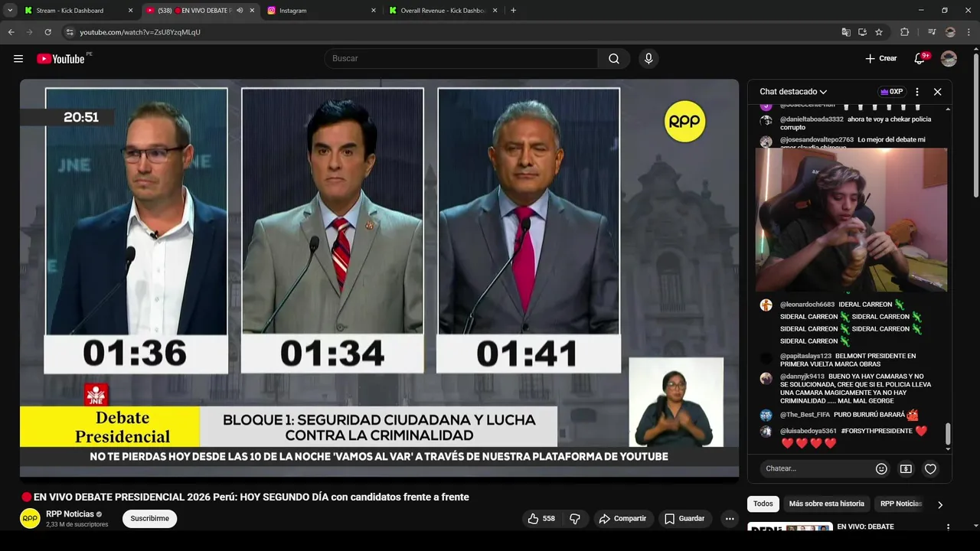
Task: Open media controls icon in toolbar
Action: (x=932, y=32)
